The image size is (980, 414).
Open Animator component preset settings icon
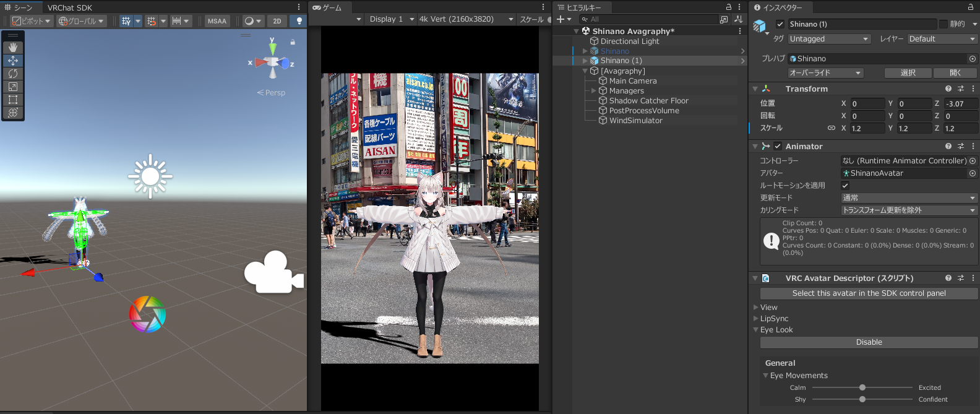[x=961, y=146]
